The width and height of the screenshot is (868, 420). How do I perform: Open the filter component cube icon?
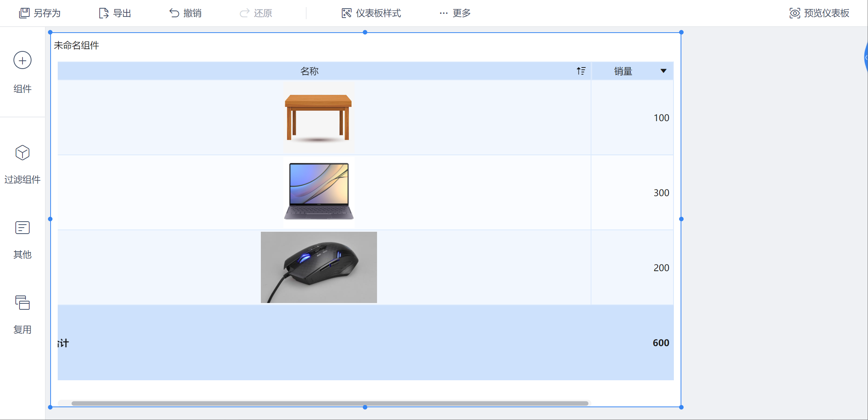pos(22,153)
